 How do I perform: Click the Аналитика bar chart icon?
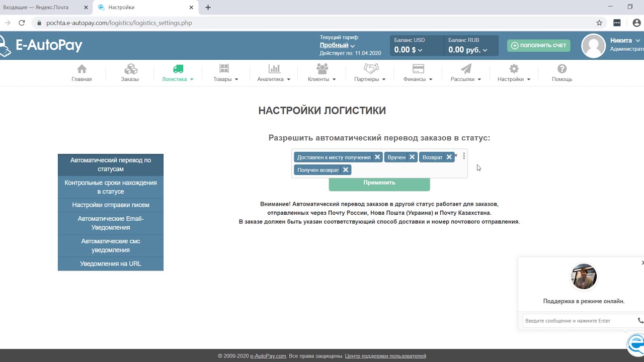tap(274, 69)
